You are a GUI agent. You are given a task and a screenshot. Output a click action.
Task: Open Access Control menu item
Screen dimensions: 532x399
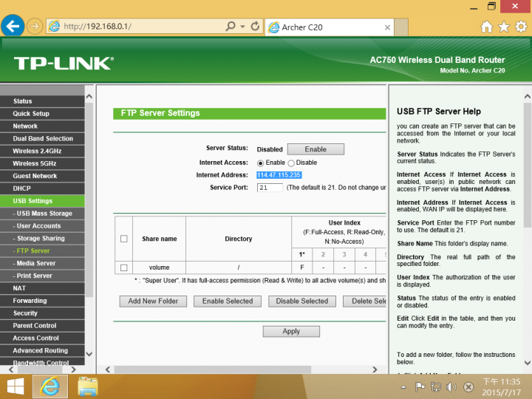click(x=42, y=338)
